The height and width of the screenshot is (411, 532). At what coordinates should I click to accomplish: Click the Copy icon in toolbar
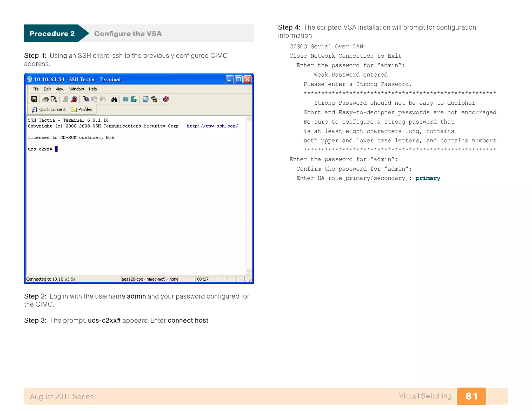[x=86, y=99]
